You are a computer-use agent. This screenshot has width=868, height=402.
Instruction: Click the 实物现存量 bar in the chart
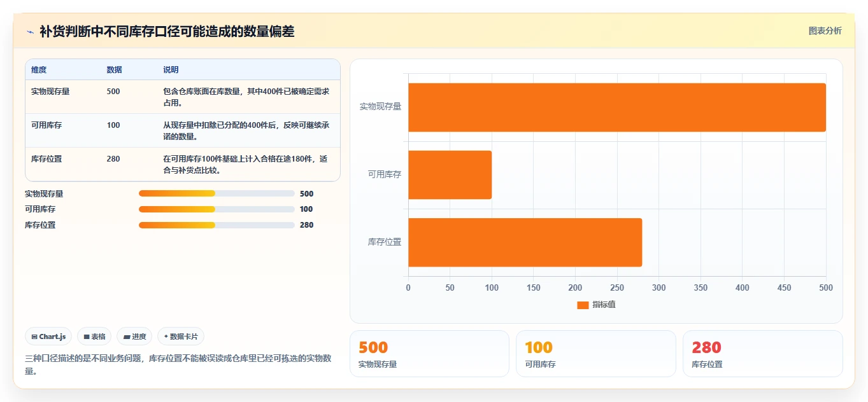click(x=617, y=107)
